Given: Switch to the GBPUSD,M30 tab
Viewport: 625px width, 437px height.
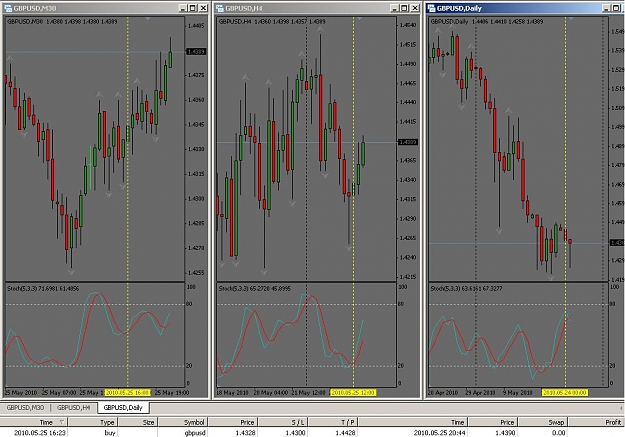Looking at the screenshot, I should pos(26,407).
